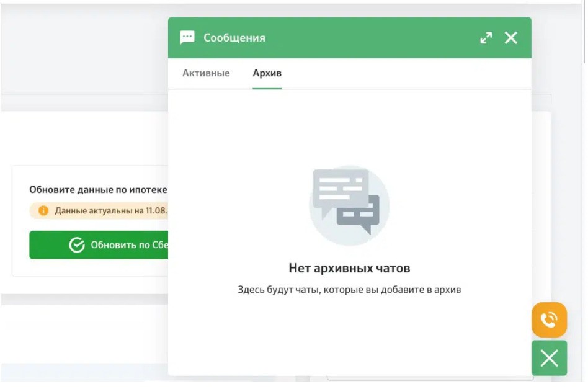Click the chat bubble icon in the Сообщения header

coord(187,37)
